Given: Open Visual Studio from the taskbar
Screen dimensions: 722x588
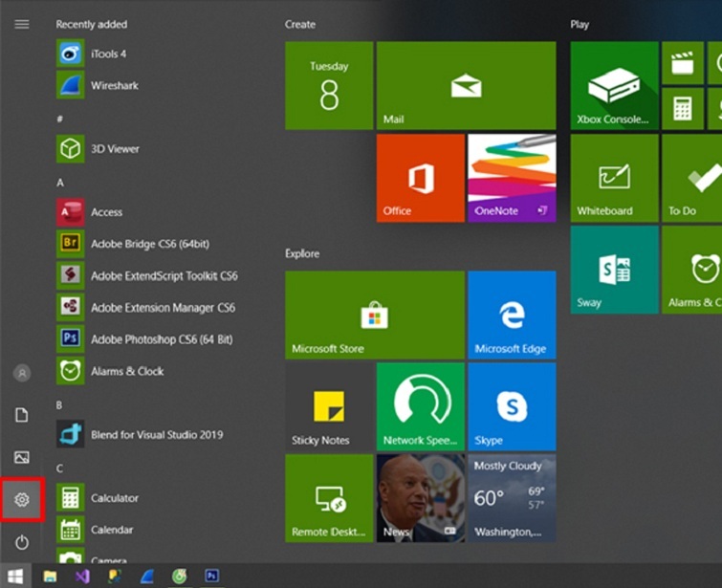Looking at the screenshot, I should click(82, 576).
